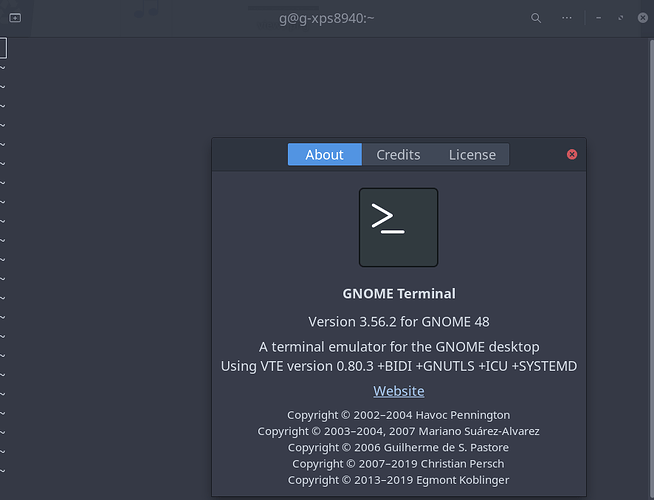Click the terminal window title g@g-xps8940:~

point(327,18)
